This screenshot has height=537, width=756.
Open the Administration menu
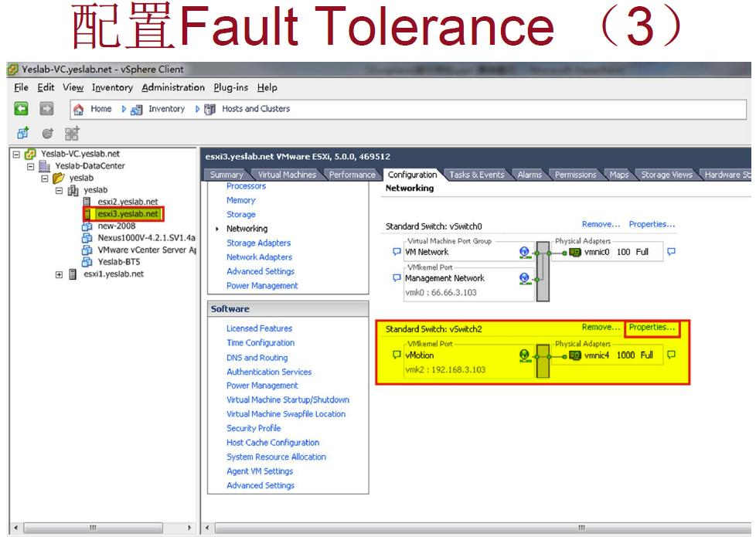point(173,87)
